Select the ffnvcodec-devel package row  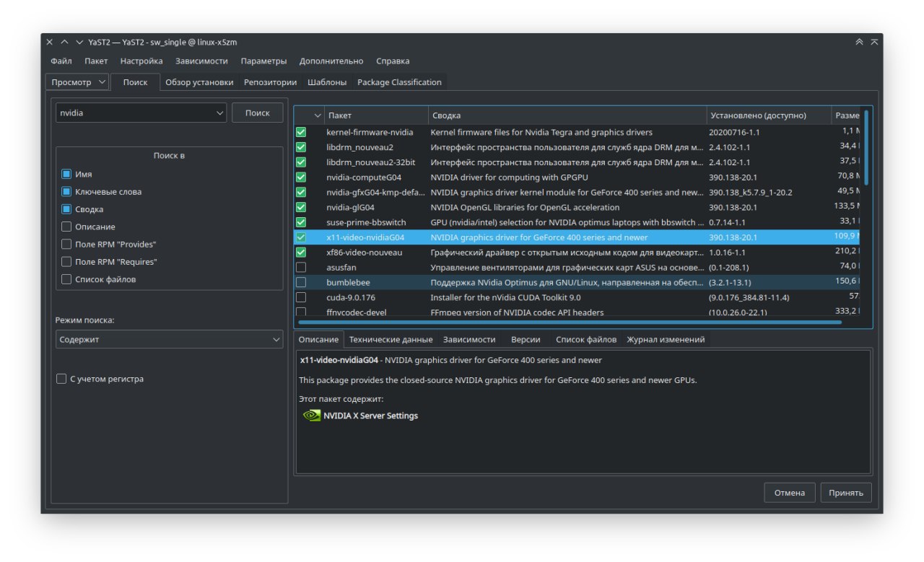pos(577,312)
